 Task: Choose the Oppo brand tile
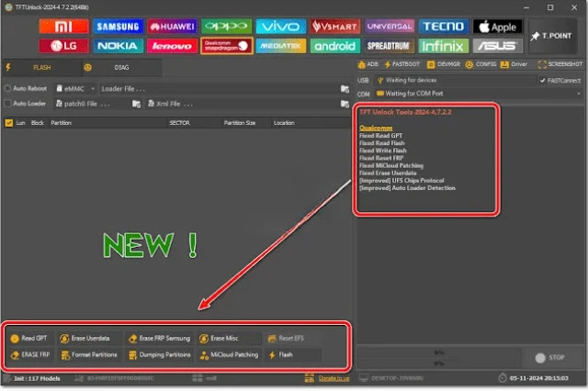227,27
